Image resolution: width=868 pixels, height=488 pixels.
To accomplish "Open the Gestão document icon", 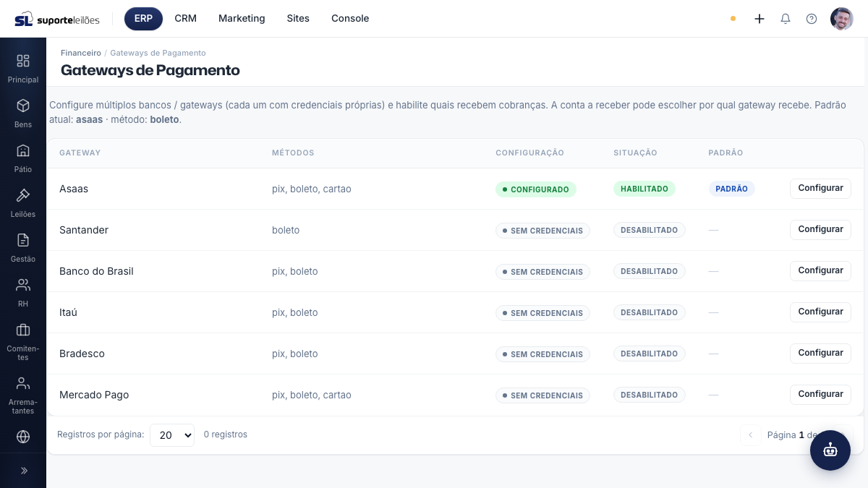I will pyautogui.click(x=23, y=240).
